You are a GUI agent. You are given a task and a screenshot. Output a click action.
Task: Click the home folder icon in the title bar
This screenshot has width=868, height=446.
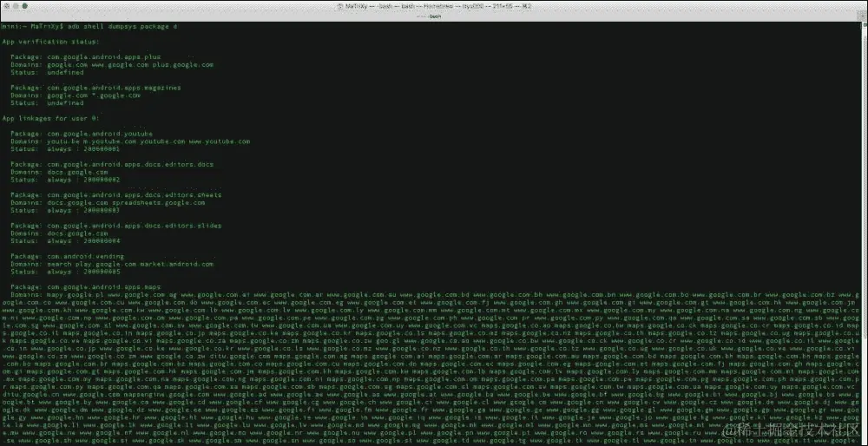pos(340,6)
